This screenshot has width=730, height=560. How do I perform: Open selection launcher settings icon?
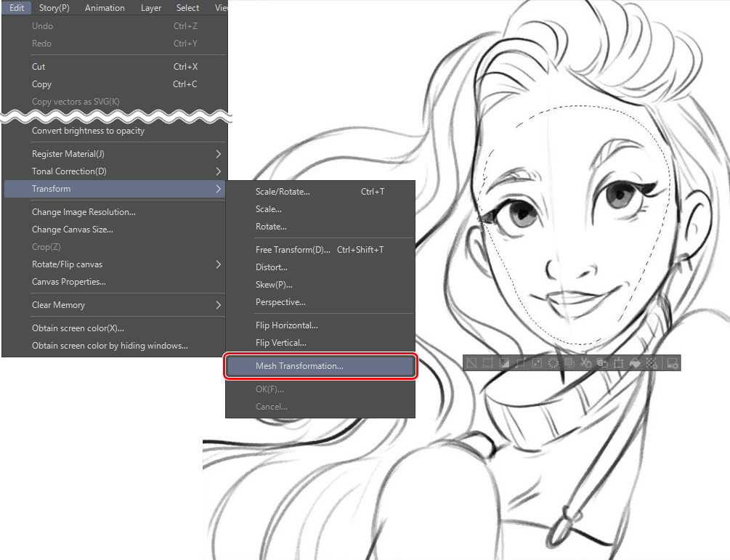pyautogui.click(x=673, y=362)
